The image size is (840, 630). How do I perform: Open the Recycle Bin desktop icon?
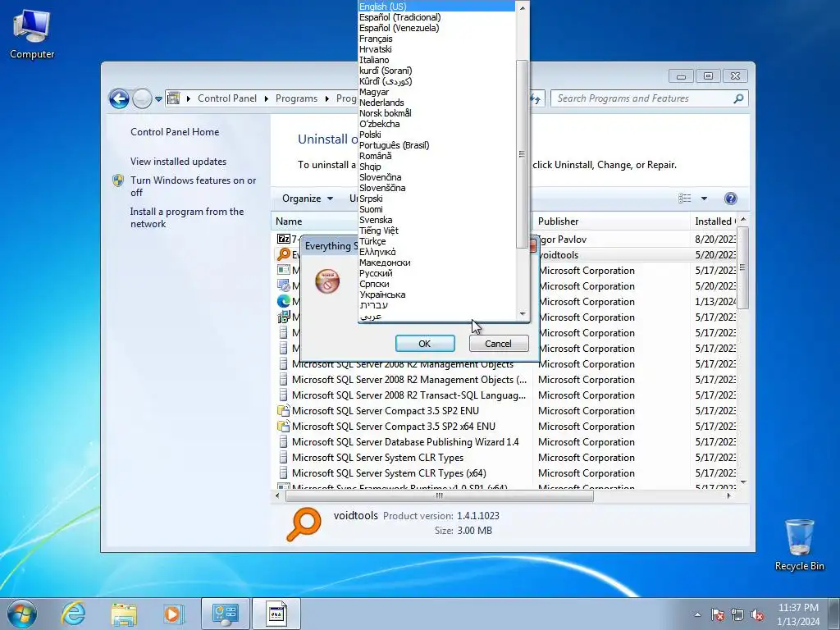tap(799, 545)
